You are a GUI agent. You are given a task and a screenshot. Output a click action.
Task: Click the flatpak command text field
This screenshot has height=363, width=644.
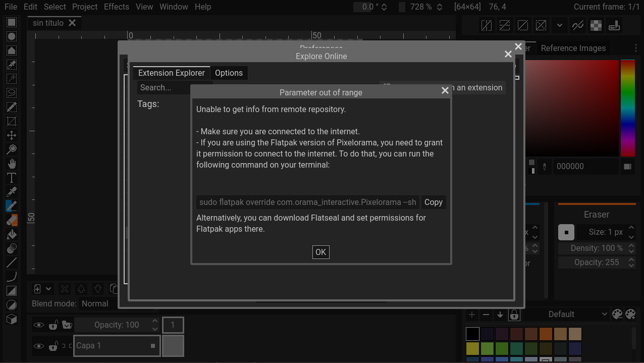click(x=308, y=202)
